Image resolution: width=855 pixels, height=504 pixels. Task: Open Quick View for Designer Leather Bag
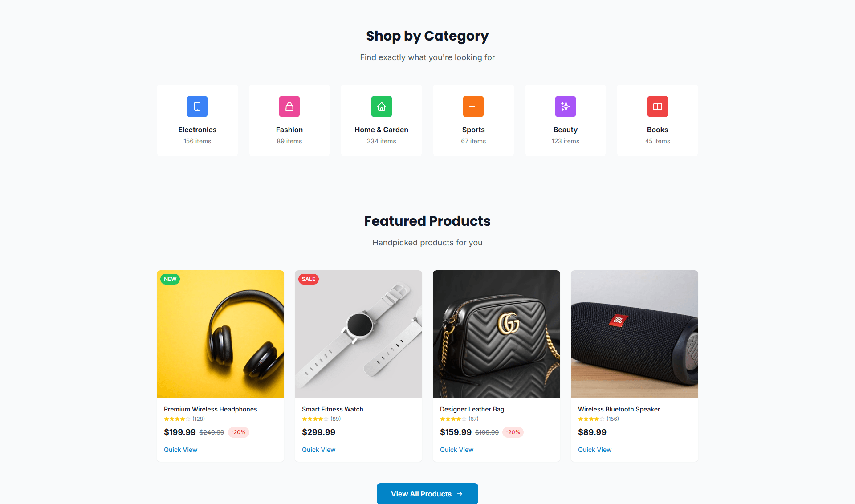point(456,450)
